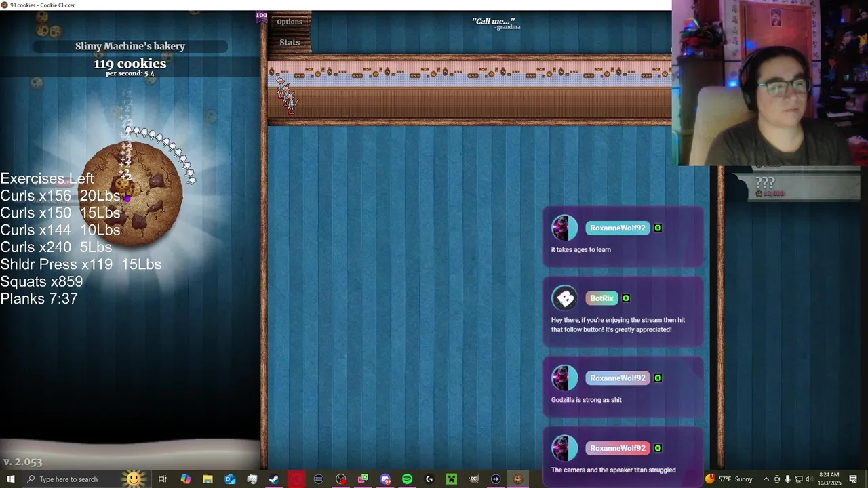
Task: Open GIMP from the taskbar
Action: point(474,479)
